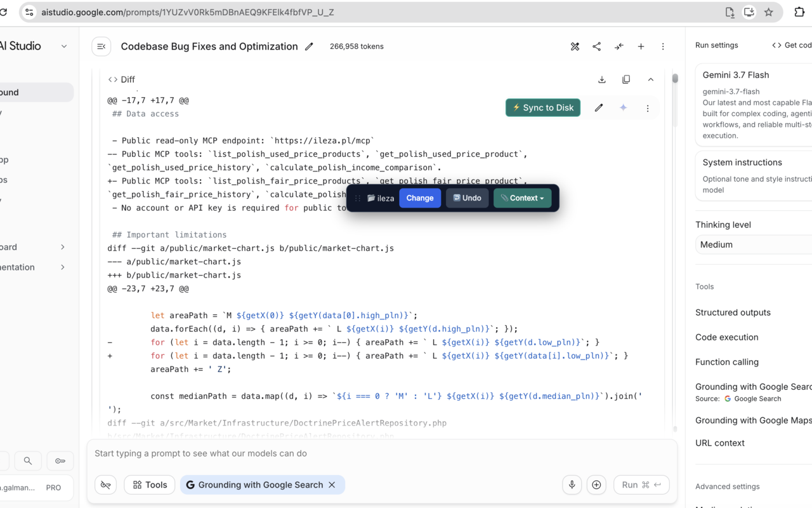Screen dimensions: 812x508
Task: Click the search icon in left sidebar
Action: [28, 461]
